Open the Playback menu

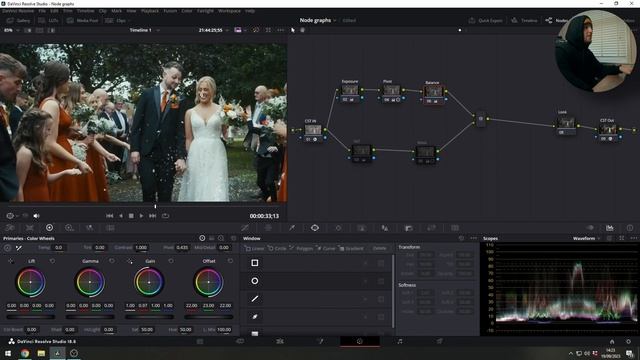coord(150,11)
